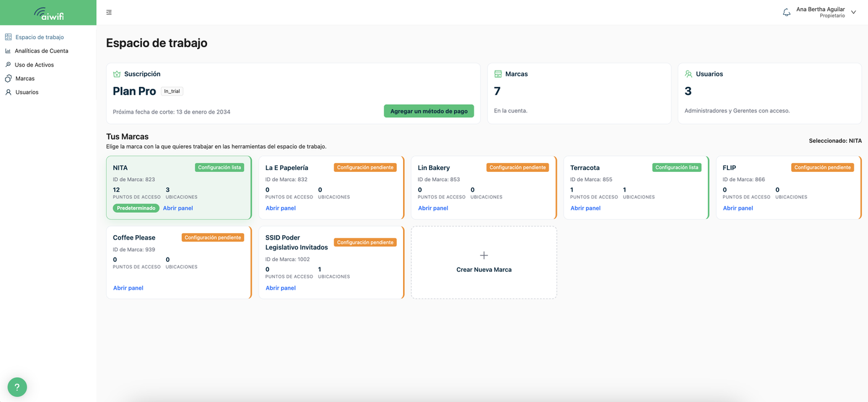Click the Suscripción card icon
Screen dimensions: 868x402
tap(117, 74)
